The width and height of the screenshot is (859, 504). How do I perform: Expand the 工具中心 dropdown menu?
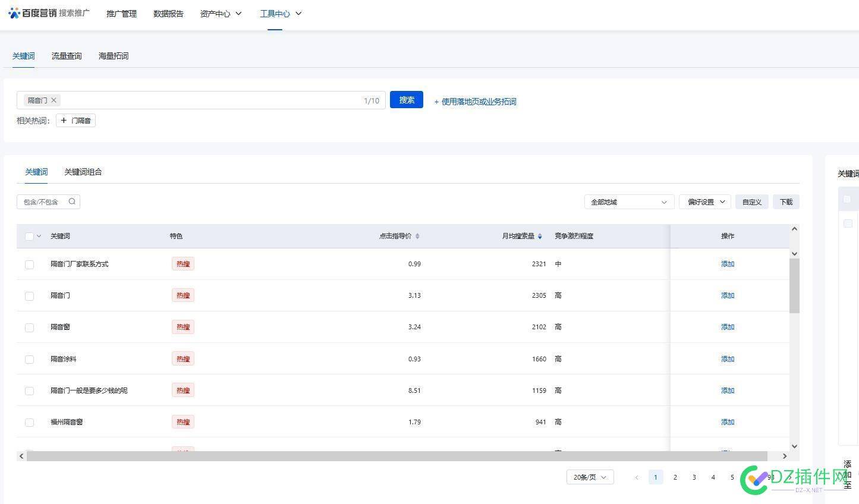tap(281, 13)
